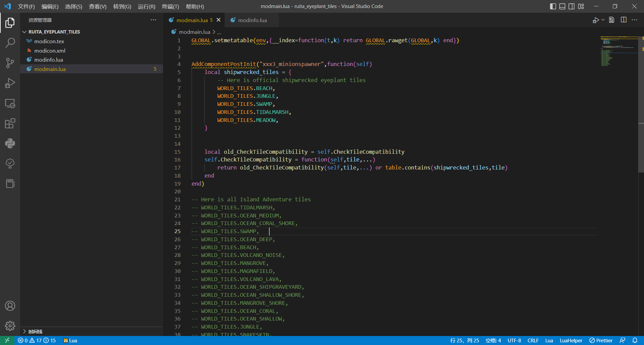
Task: Open the 选择(S) menu
Action: pyautogui.click(x=74, y=6)
